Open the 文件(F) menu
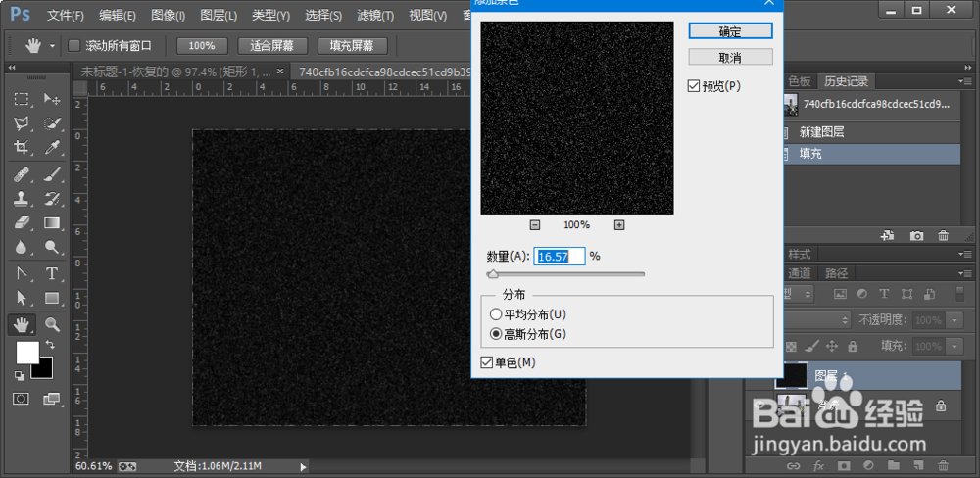The width and height of the screenshot is (980, 478). [x=66, y=16]
